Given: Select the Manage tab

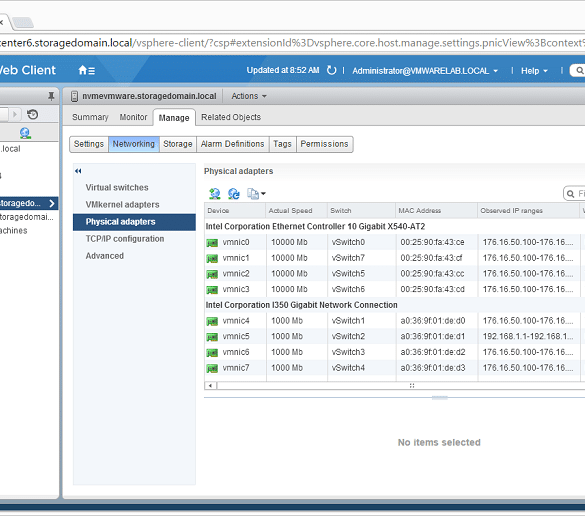Looking at the screenshot, I should [x=174, y=118].
